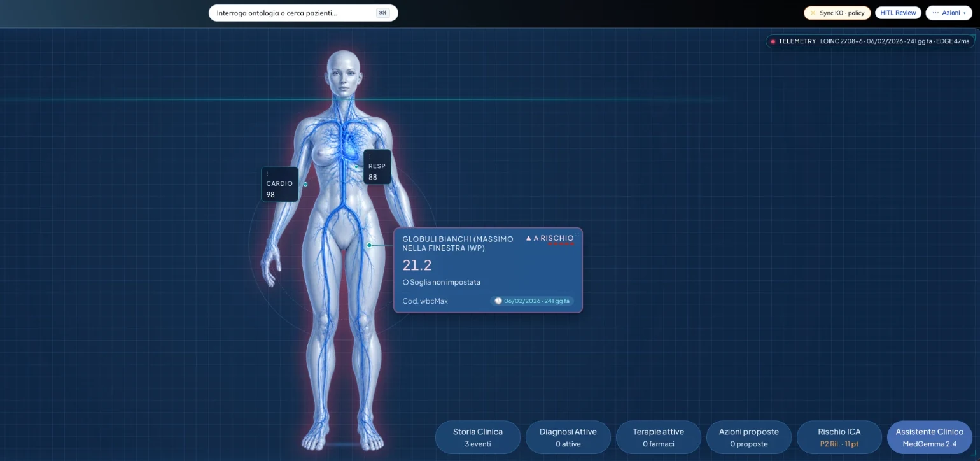980x461 pixels.
Task: Click the A RISCHIO warning triangle icon
Action: pyautogui.click(x=528, y=238)
